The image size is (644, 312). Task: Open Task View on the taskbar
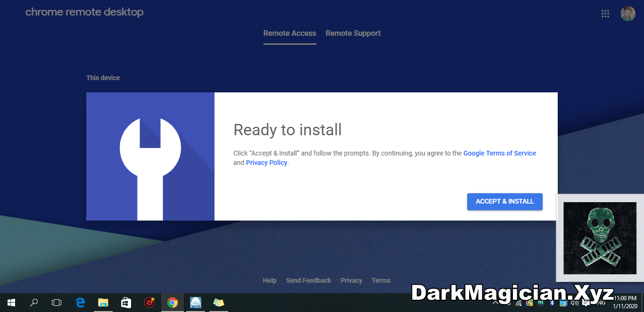[x=57, y=303]
